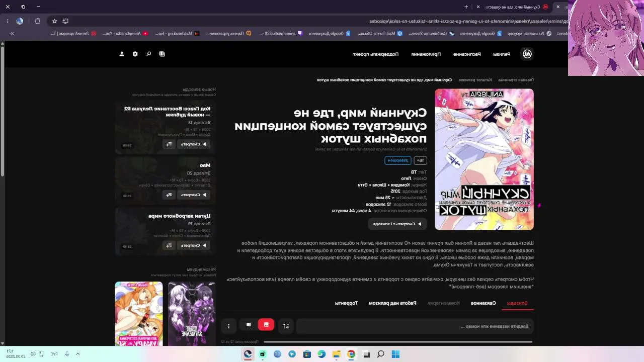Open the Mail Почта bookmark
Screen dimensions: 644x362
tap(380, 34)
